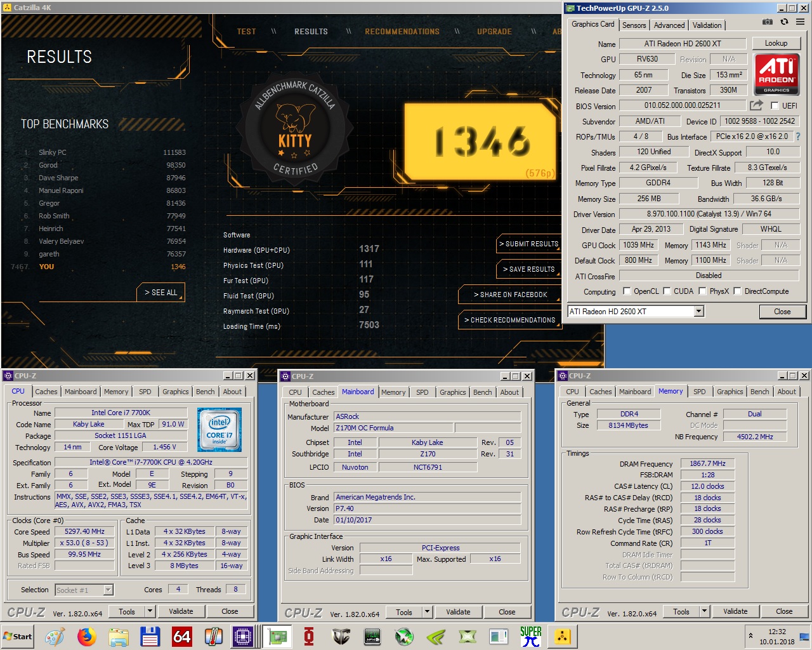Screen dimensions: 812x650
Task: Open the file explorer folder taskbar icon
Action: (119, 637)
